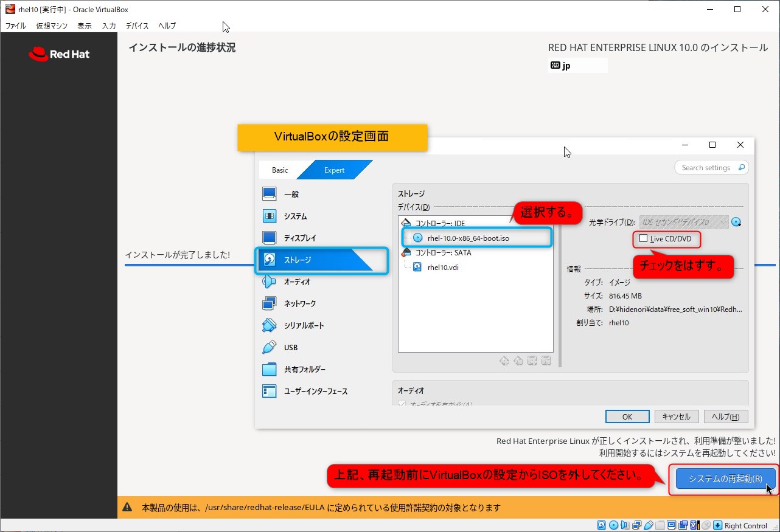Click the optical disk status bar icon
780x532 pixels.
click(x=613, y=525)
